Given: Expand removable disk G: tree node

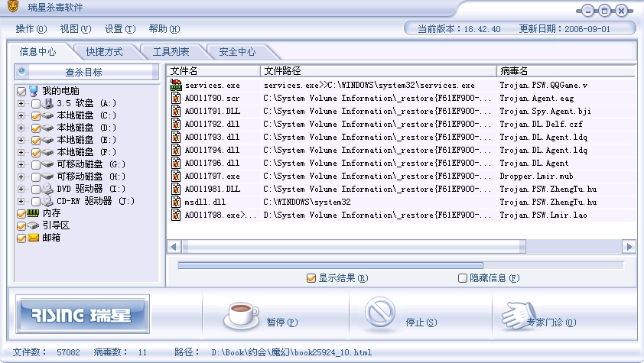Looking at the screenshot, I should click(21, 164).
